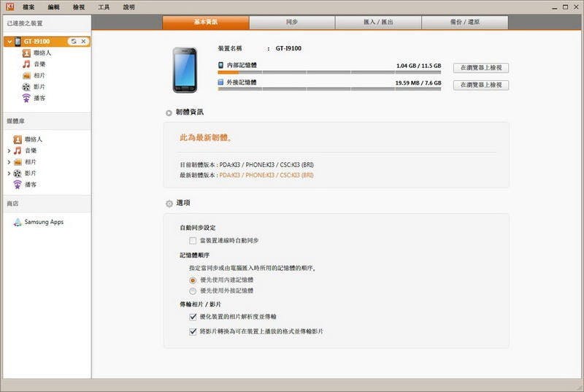Collapse the GT-I9100 device tree
Screen dimensions: 584x392
[x=10, y=42]
